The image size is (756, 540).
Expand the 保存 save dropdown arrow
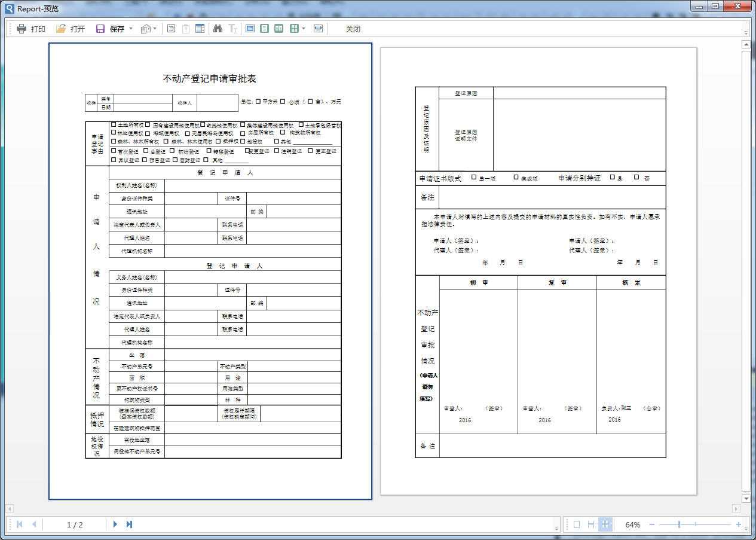point(131,29)
